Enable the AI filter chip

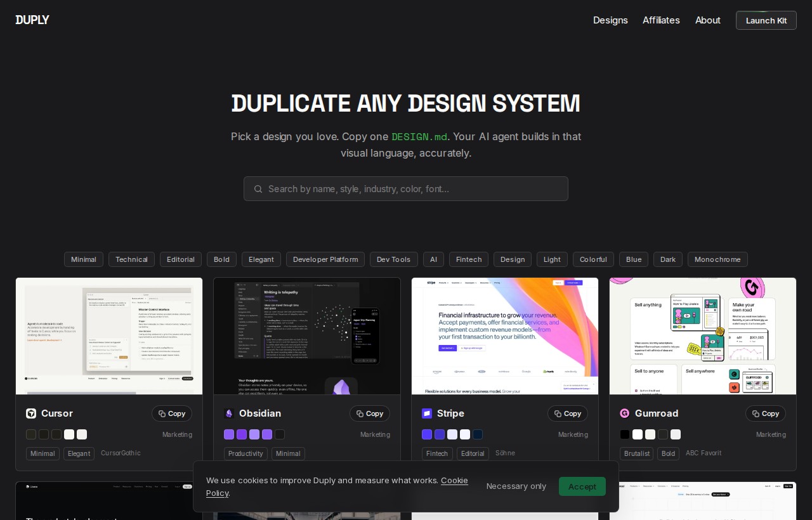coord(433,259)
